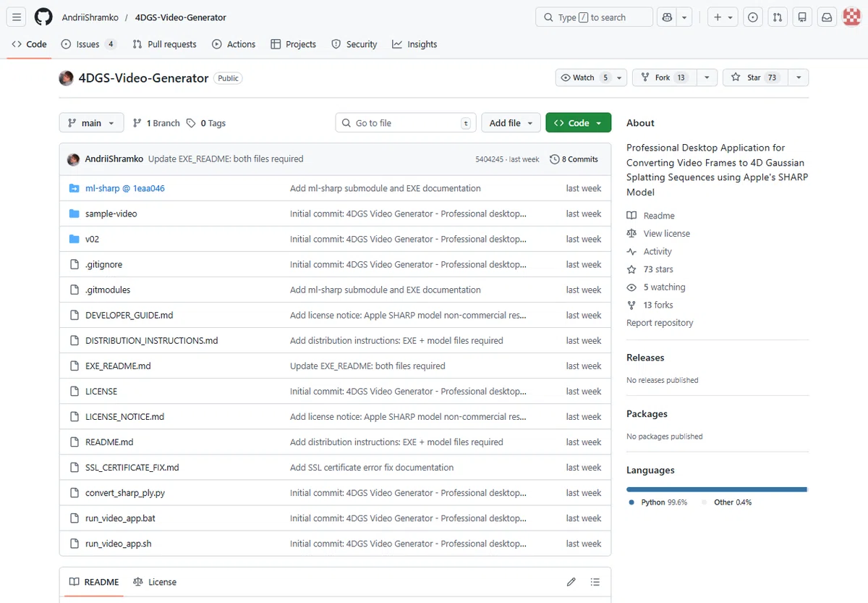Viewport: 868px width, 603px height.
Task: Watch this repository for notifications
Action: click(x=591, y=77)
